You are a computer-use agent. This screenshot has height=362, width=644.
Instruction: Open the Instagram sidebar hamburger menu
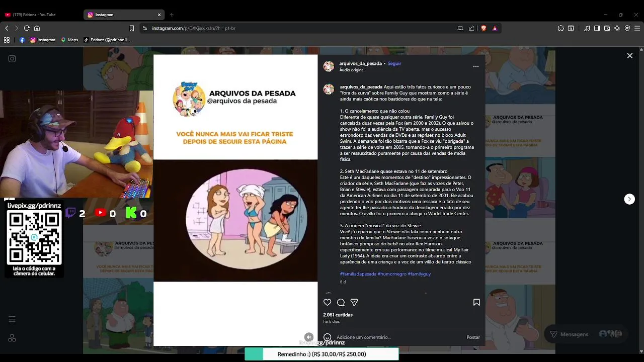click(x=12, y=319)
